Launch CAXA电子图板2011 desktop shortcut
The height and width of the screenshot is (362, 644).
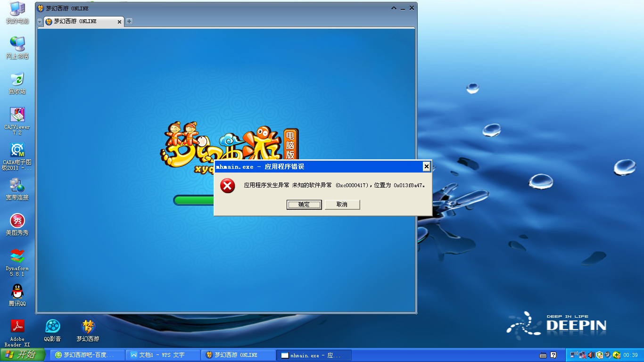pos(17,157)
